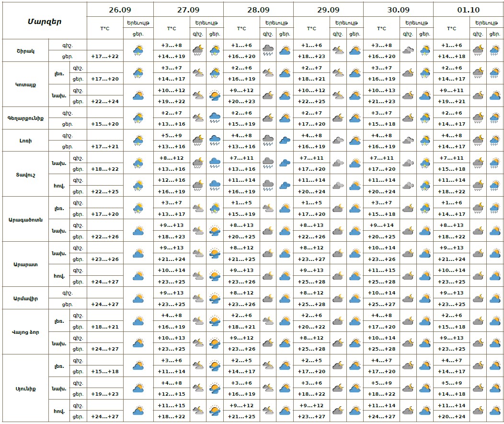Image resolution: width=504 pixels, height=424 pixels.
Task: Select the 29.09 date column header
Action: pyautogui.click(x=328, y=9)
